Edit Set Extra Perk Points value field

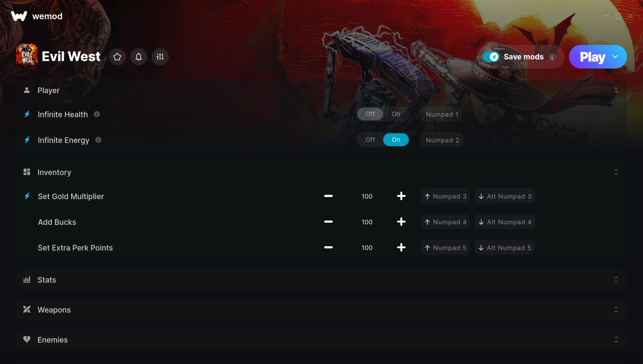[367, 248]
